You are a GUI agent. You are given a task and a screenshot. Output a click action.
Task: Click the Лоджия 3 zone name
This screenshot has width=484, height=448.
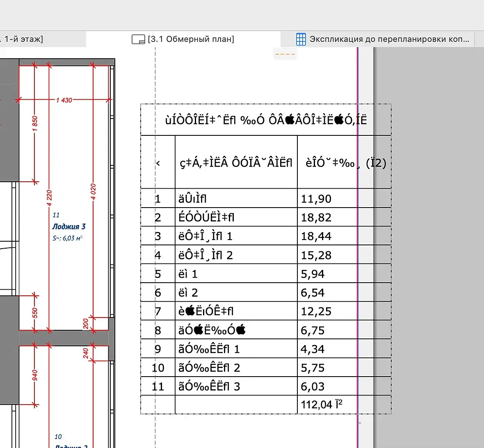tap(69, 226)
